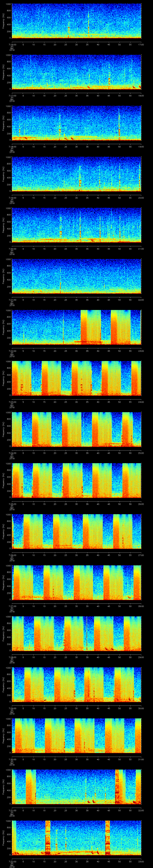Select the spectrogram panel starting at 7:25:00
This screenshot has height=868, width=153.
pyautogui.click(x=76, y=481)
